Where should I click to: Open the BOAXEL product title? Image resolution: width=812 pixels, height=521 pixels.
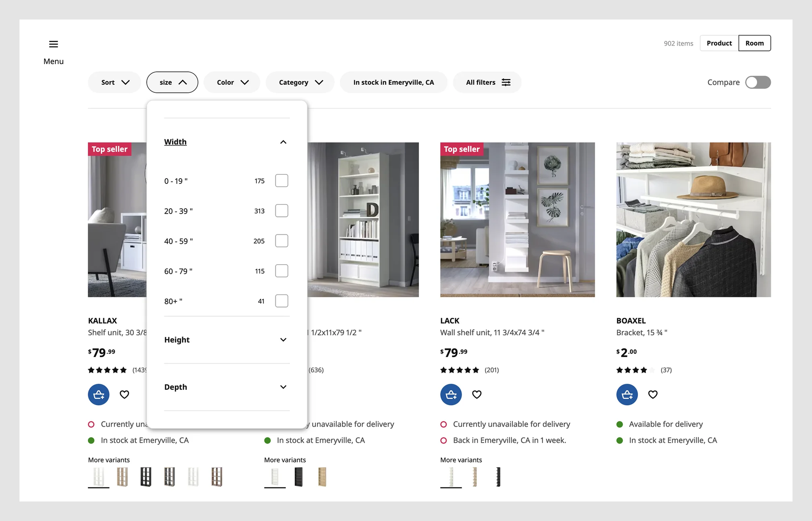point(631,320)
